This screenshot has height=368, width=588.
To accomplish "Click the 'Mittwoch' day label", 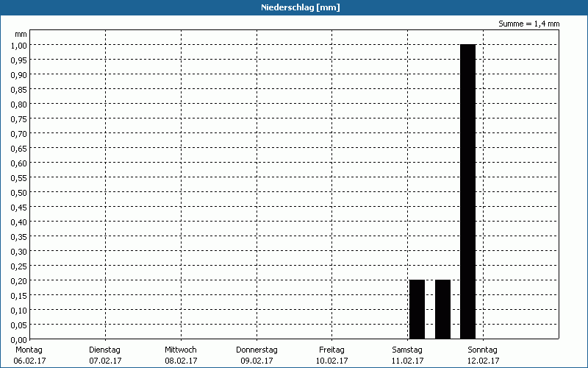I will [x=180, y=350].
